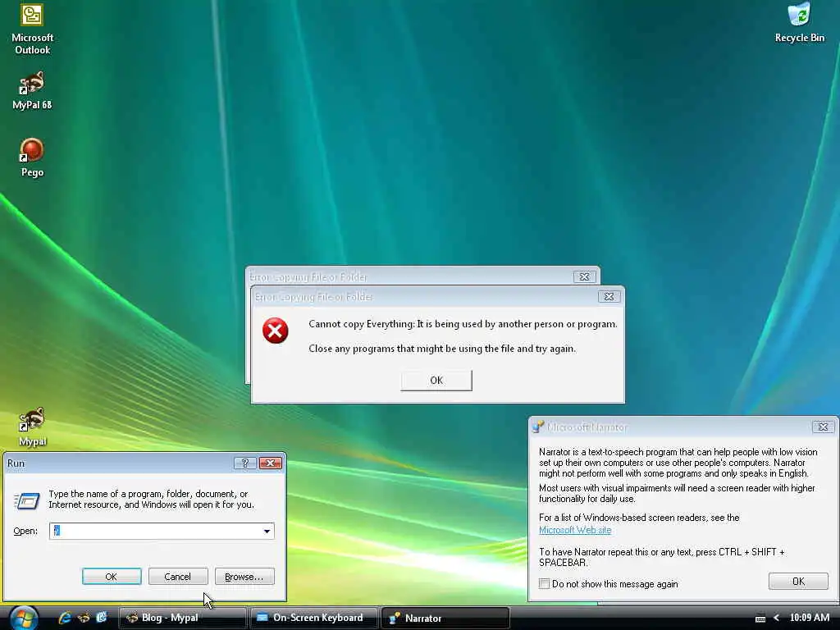Open the Microsoft Outlook desktop icon
The height and width of the screenshot is (630, 840).
click(x=32, y=29)
